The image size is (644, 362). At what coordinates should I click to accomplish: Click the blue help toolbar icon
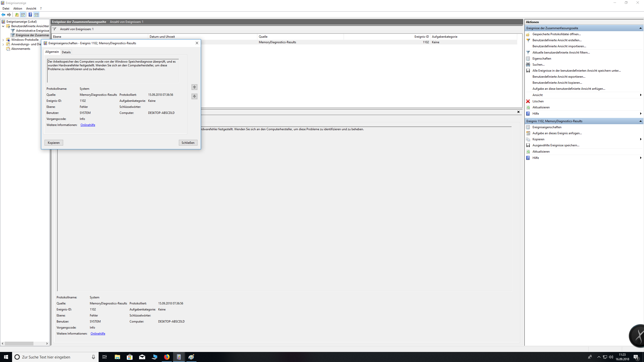click(30, 15)
